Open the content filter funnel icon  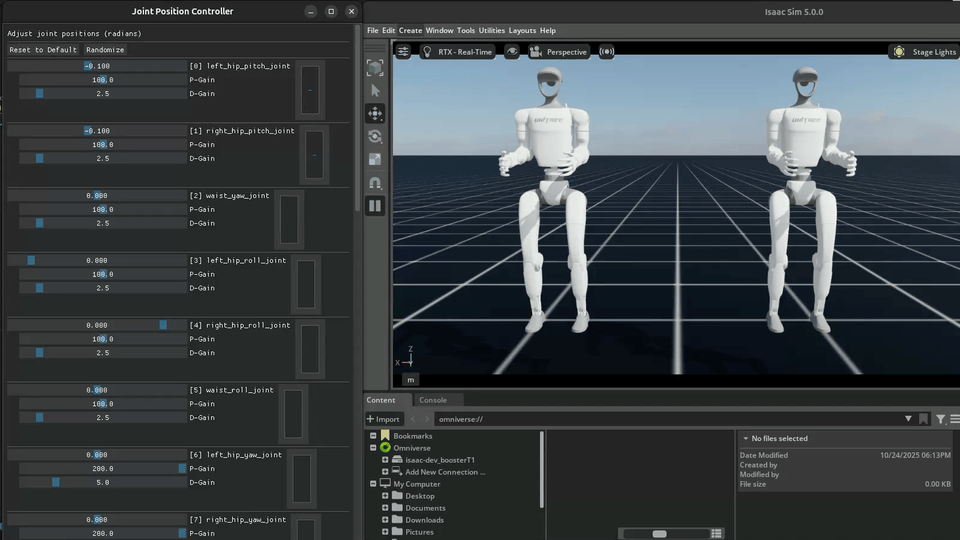[x=941, y=419]
